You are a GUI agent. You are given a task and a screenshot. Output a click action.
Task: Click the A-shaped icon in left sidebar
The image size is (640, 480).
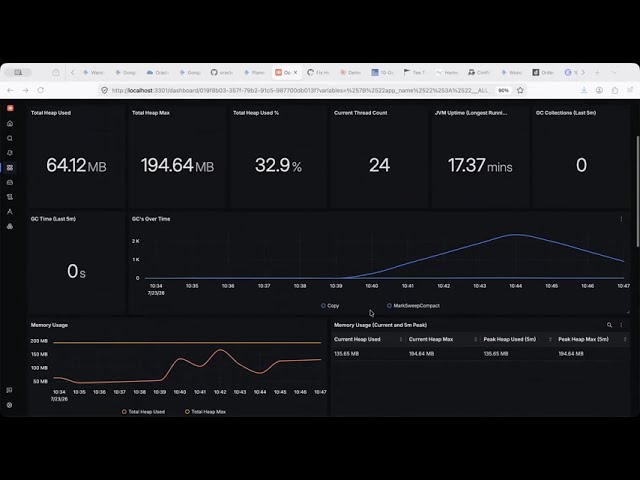(x=10, y=211)
